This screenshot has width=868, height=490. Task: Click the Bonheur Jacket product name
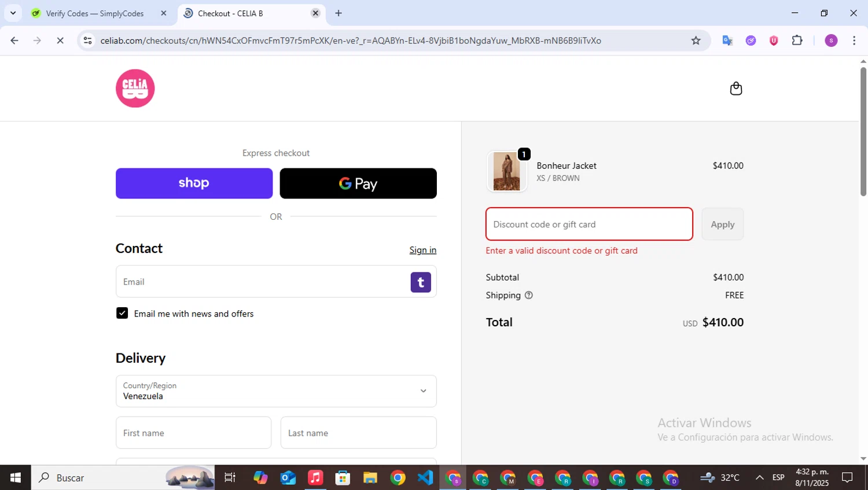pos(567,165)
